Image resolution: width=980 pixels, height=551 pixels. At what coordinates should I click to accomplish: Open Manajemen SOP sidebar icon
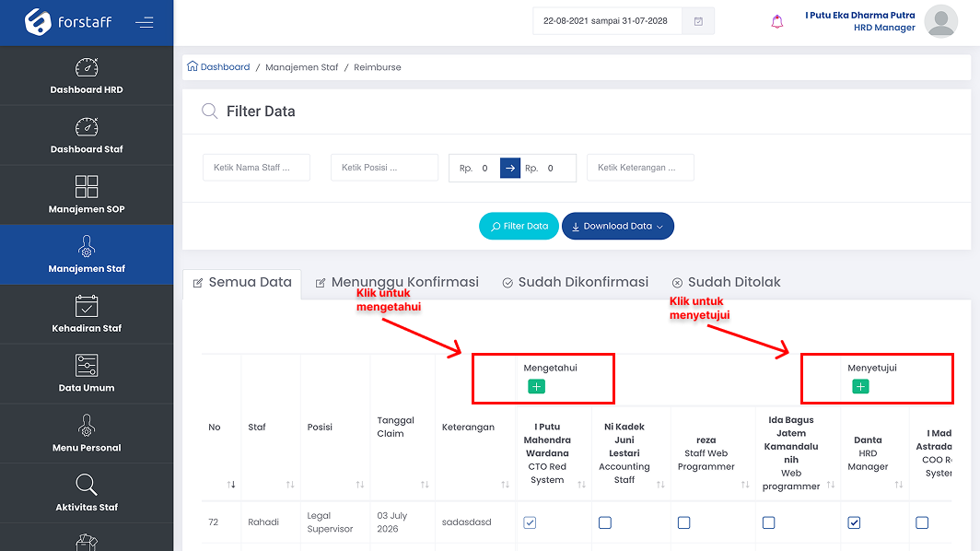[87, 186]
